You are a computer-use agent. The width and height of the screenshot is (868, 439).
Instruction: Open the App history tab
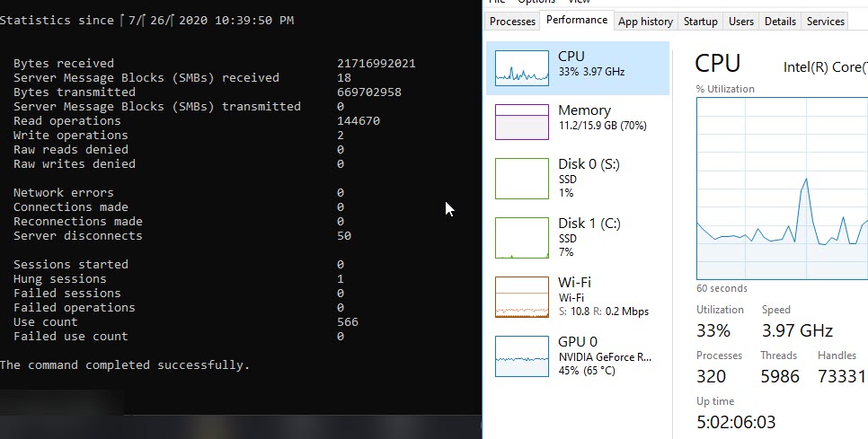tap(645, 22)
